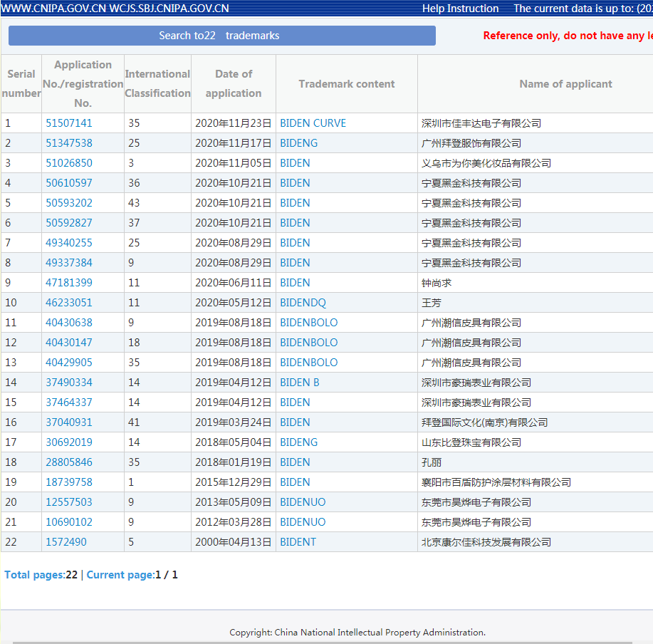Open application number 40430638
Image resolution: width=653 pixels, height=644 pixels.
(x=69, y=323)
